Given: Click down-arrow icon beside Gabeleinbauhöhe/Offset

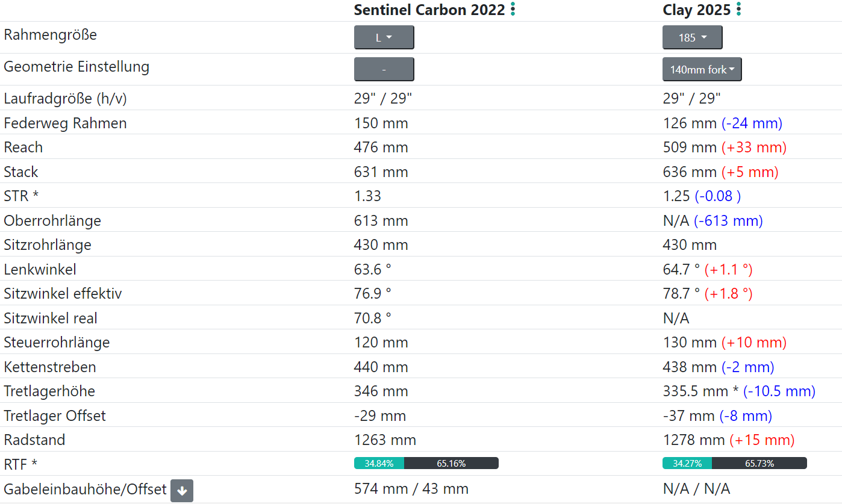Looking at the screenshot, I should tap(182, 491).
